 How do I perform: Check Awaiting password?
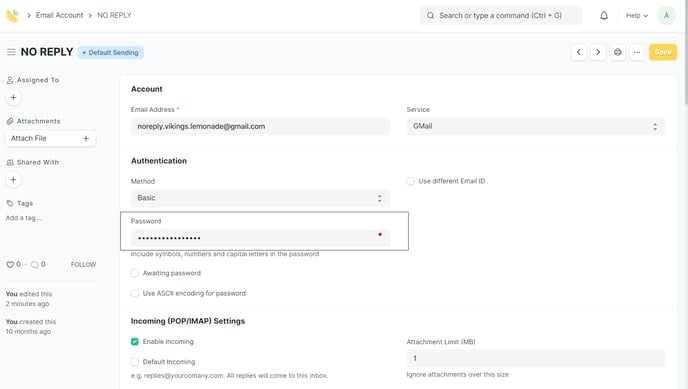[x=135, y=273]
